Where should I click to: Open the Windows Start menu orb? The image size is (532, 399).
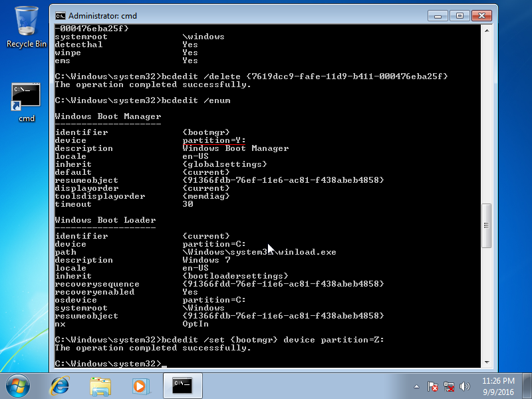18,386
